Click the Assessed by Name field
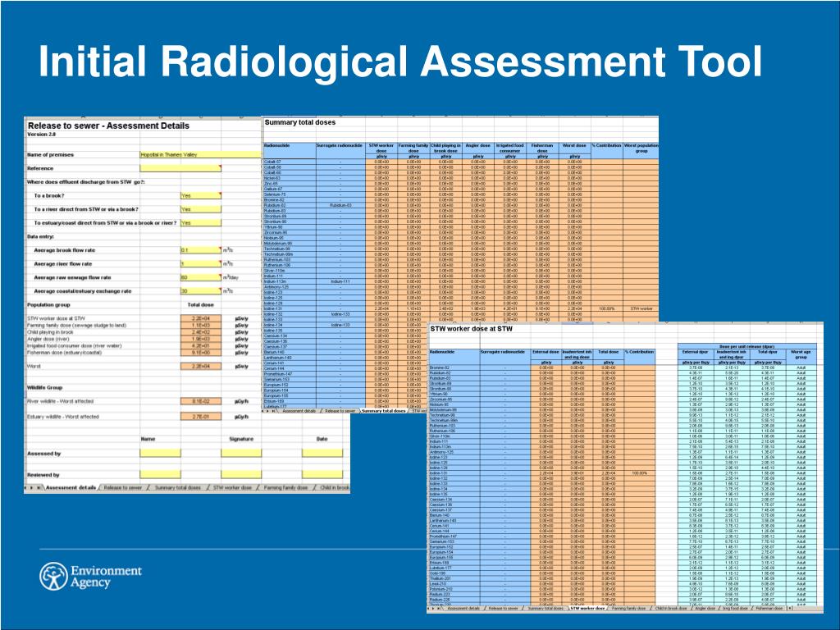Viewport: 840px width, 630px height. pos(160,453)
